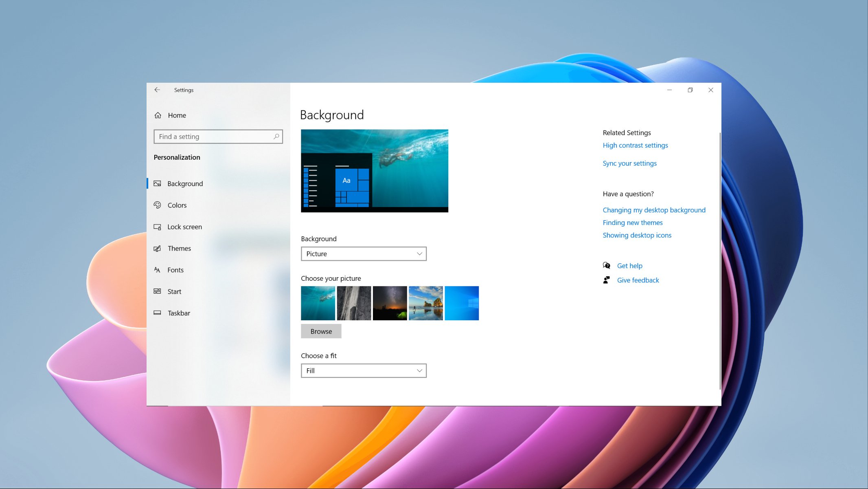Expand the Background type dropdown
868x489 pixels.
(364, 253)
